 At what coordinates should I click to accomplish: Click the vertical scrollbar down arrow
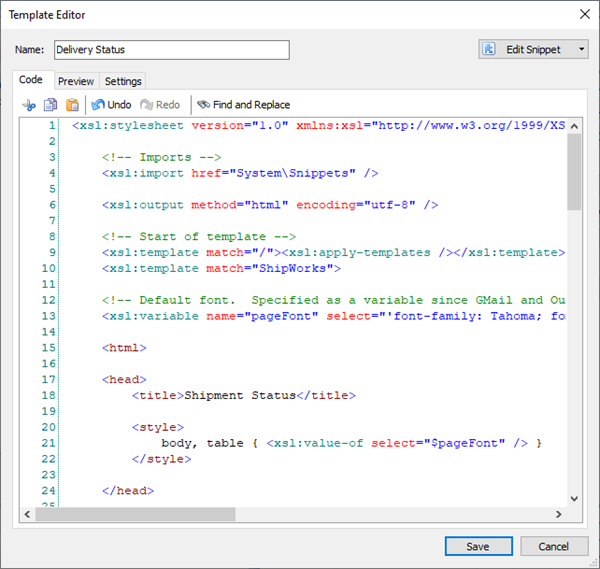tap(574, 498)
